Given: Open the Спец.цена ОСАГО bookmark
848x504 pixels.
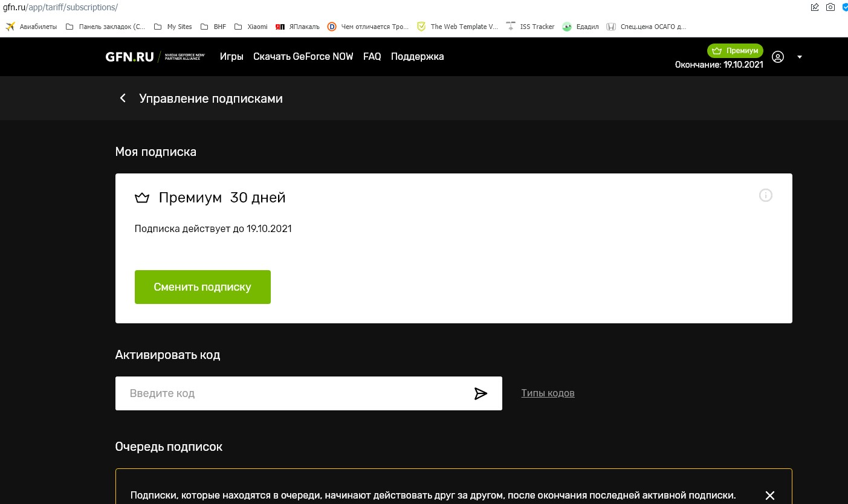Looking at the screenshot, I should click(x=647, y=27).
